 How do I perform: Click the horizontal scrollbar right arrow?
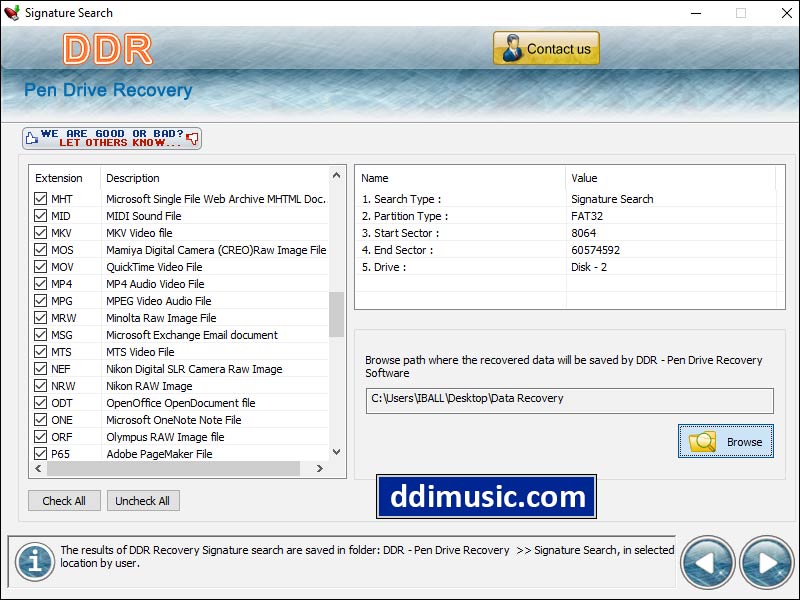coord(321,467)
